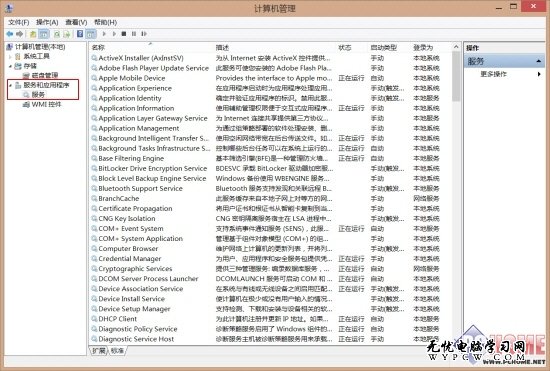The width and height of the screenshot is (550, 371).
Task: Click the gear icon of Apple Mobile Device
Action: coord(94,78)
